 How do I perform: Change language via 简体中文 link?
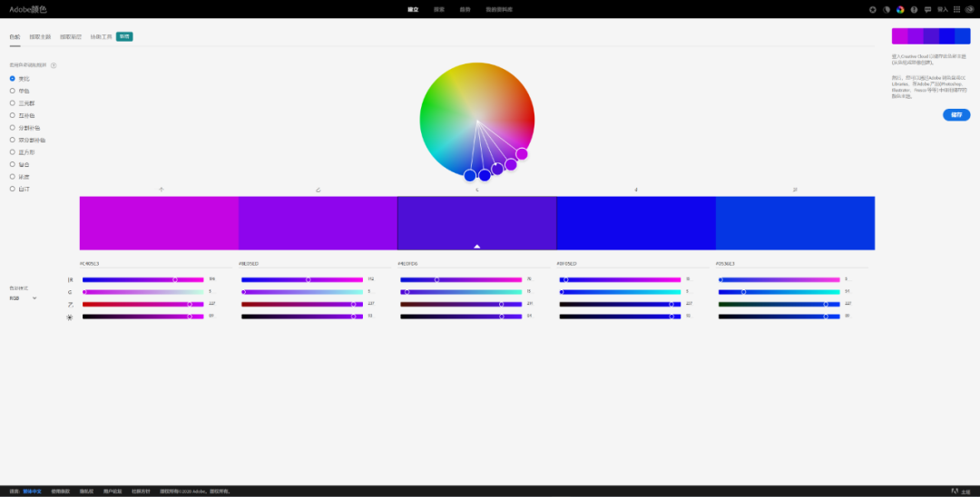tap(33, 492)
